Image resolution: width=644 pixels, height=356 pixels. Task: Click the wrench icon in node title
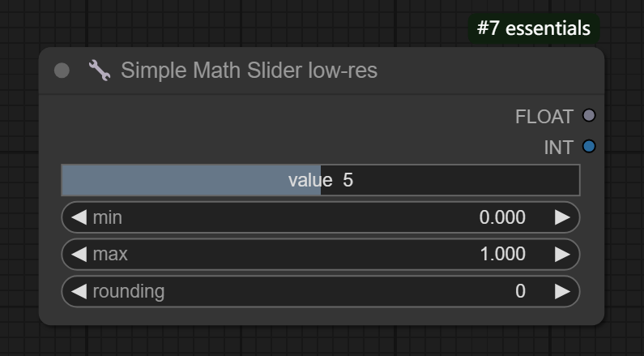click(x=99, y=71)
